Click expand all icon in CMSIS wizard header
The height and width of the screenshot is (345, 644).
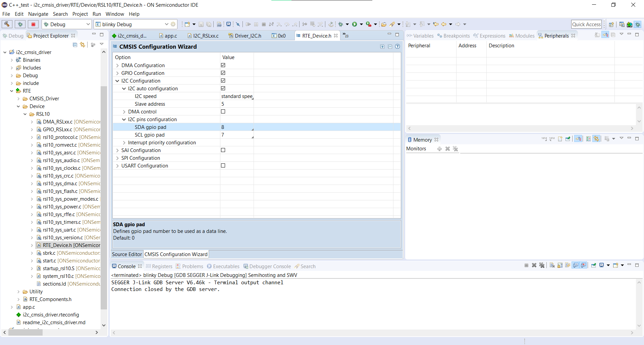pyautogui.click(x=382, y=47)
